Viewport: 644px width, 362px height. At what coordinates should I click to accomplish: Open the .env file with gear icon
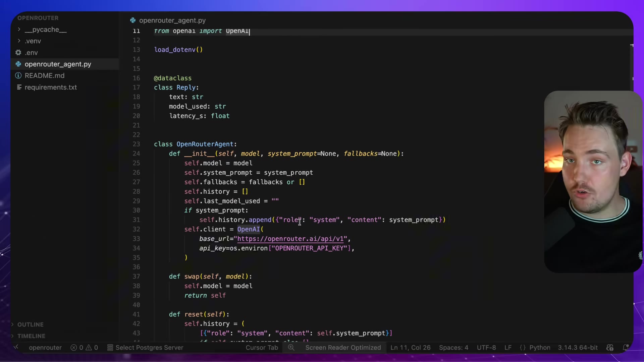tap(31, 53)
